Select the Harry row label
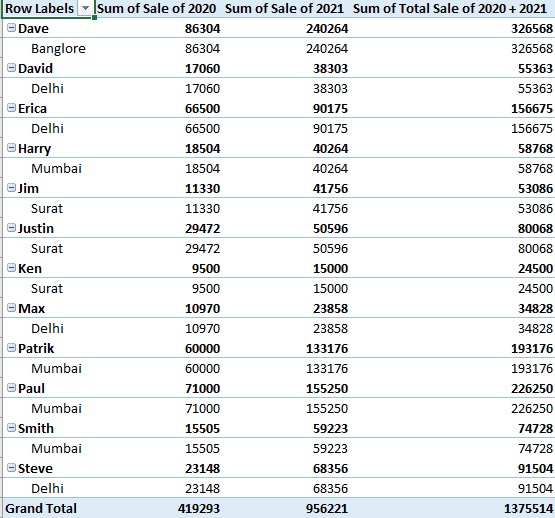 point(34,149)
